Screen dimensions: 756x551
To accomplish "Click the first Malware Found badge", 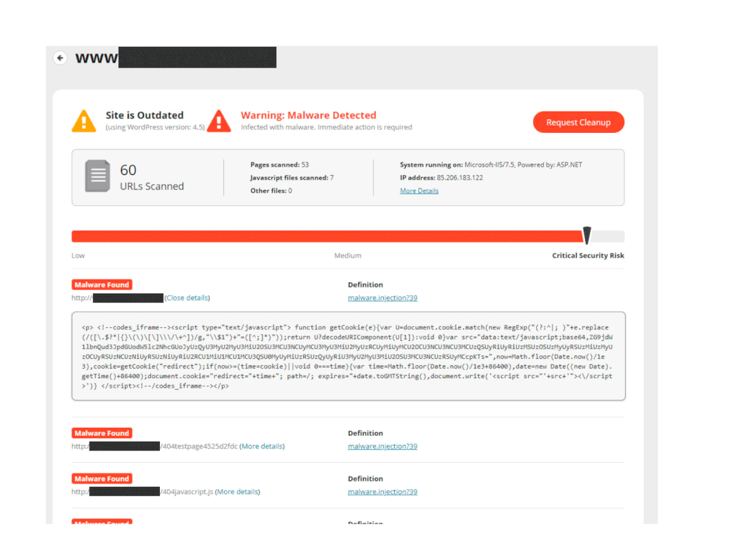I will [102, 285].
